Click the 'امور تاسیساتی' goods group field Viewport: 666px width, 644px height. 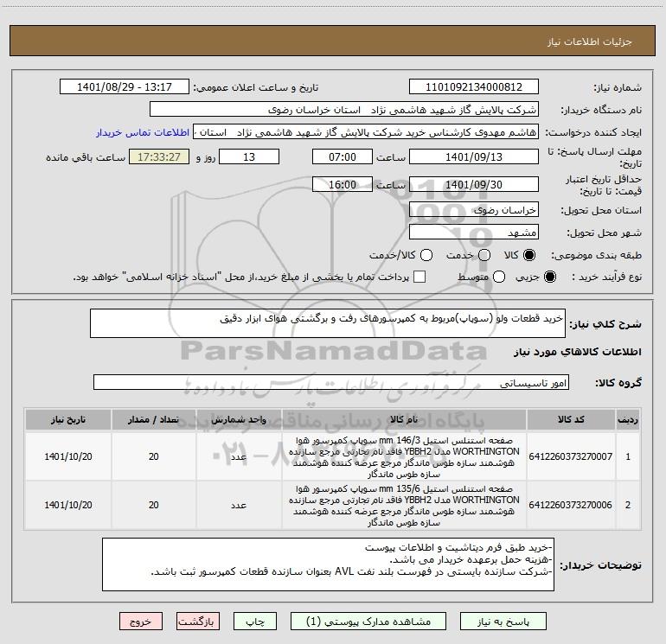[x=329, y=382]
